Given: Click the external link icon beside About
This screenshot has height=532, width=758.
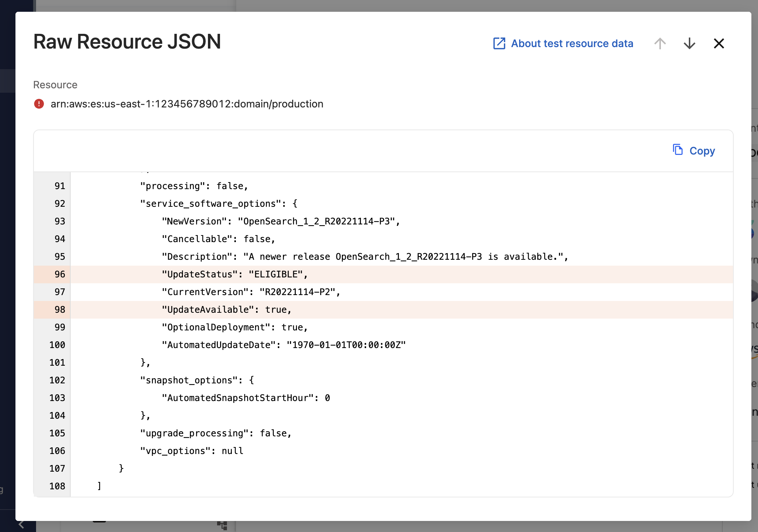Looking at the screenshot, I should click(x=499, y=43).
